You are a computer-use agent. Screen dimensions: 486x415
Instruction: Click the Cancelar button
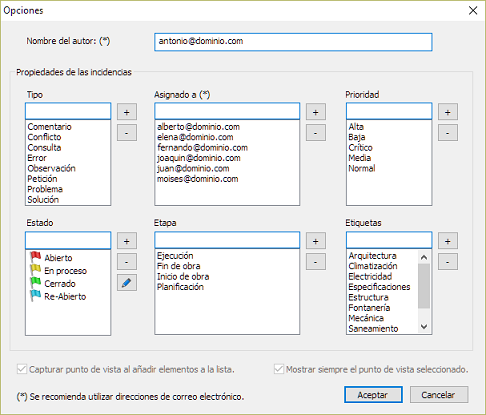pos(439,395)
